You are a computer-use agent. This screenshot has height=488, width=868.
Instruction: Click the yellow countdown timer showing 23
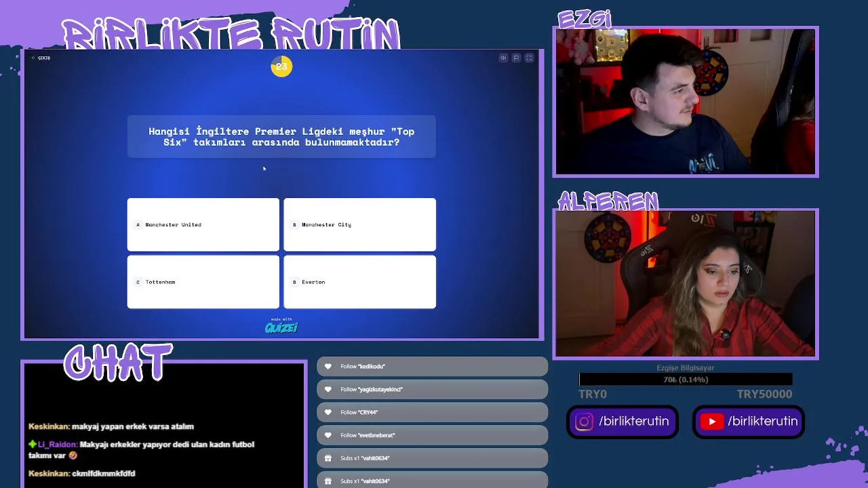pos(281,66)
